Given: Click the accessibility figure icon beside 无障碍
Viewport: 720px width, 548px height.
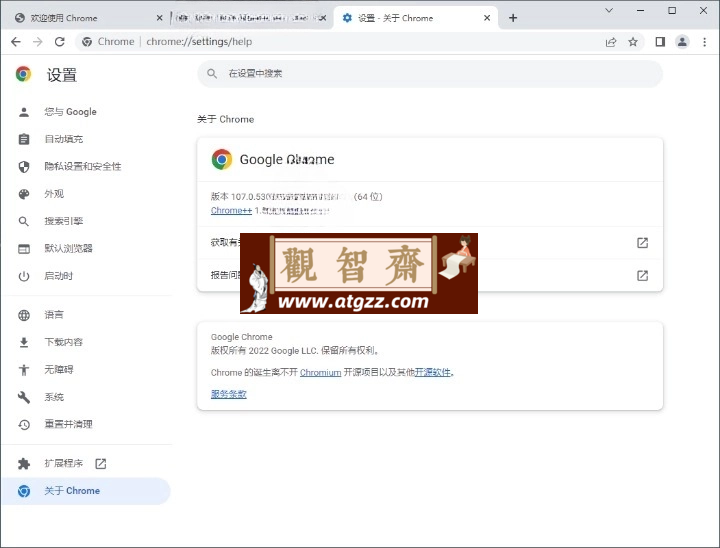Looking at the screenshot, I should click(x=24, y=370).
